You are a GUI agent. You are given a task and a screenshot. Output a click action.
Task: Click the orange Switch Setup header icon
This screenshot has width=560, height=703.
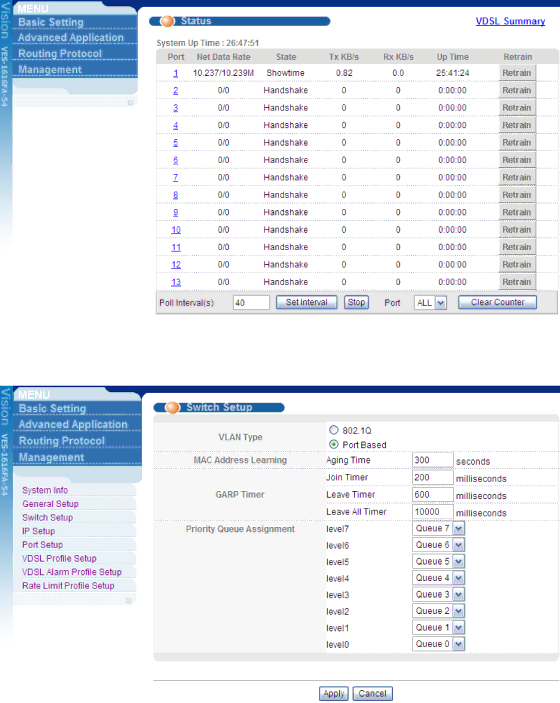172,408
